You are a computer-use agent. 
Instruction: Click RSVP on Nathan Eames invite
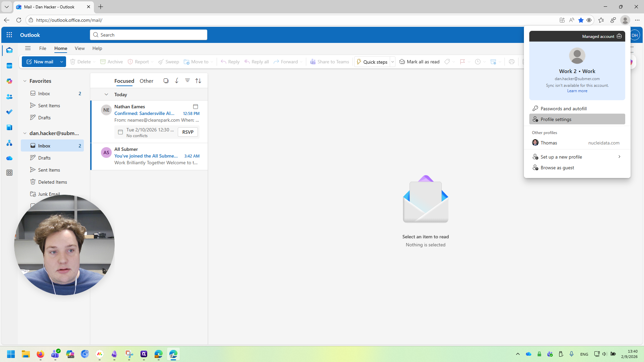188,132
